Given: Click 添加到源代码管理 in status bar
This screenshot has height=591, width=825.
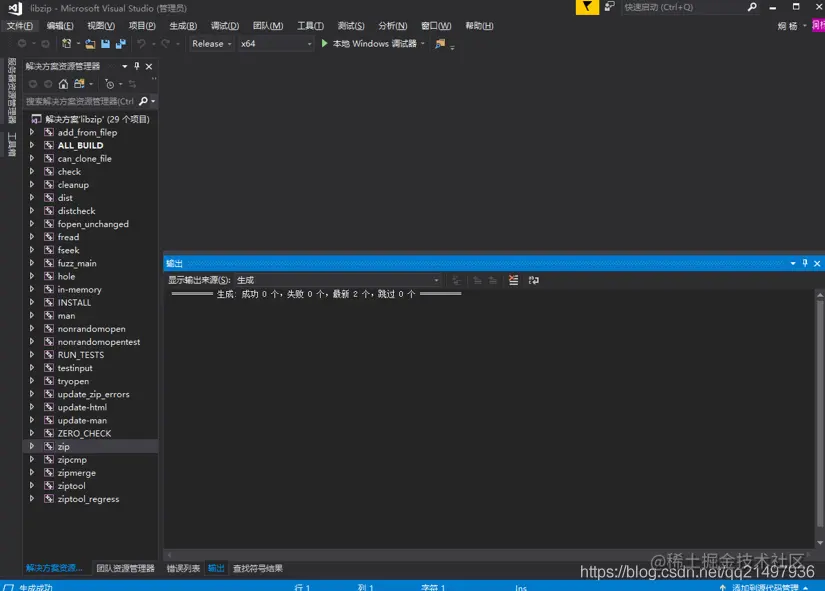Looking at the screenshot, I should pyautogui.click(x=764, y=587).
